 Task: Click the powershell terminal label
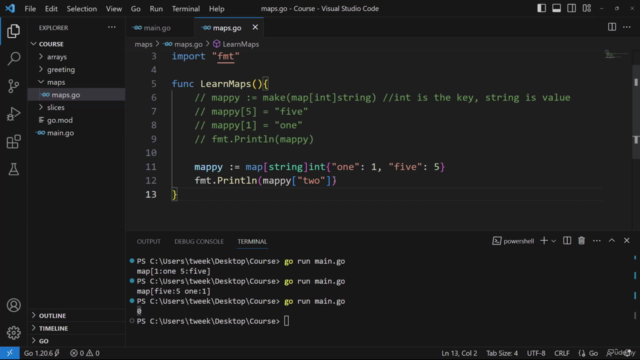tap(513, 241)
